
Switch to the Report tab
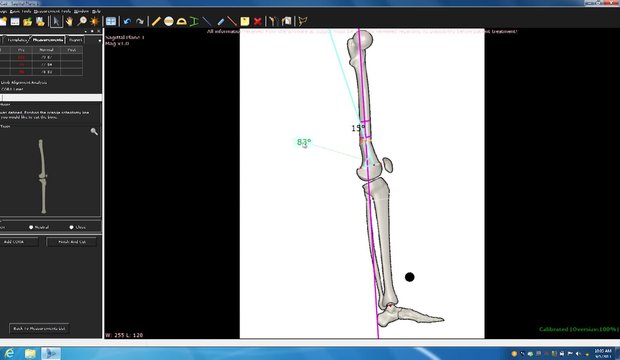[x=75, y=40]
